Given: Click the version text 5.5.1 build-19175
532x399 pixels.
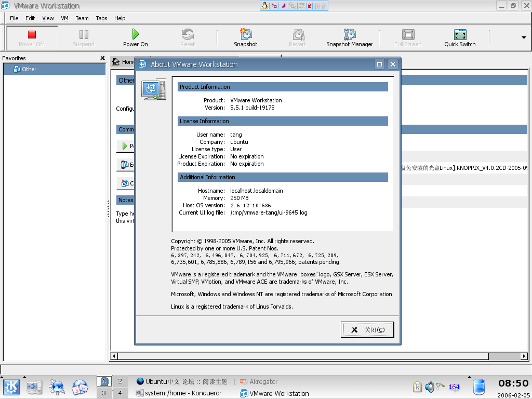Looking at the screenshot, I should (x=252, y=108).
